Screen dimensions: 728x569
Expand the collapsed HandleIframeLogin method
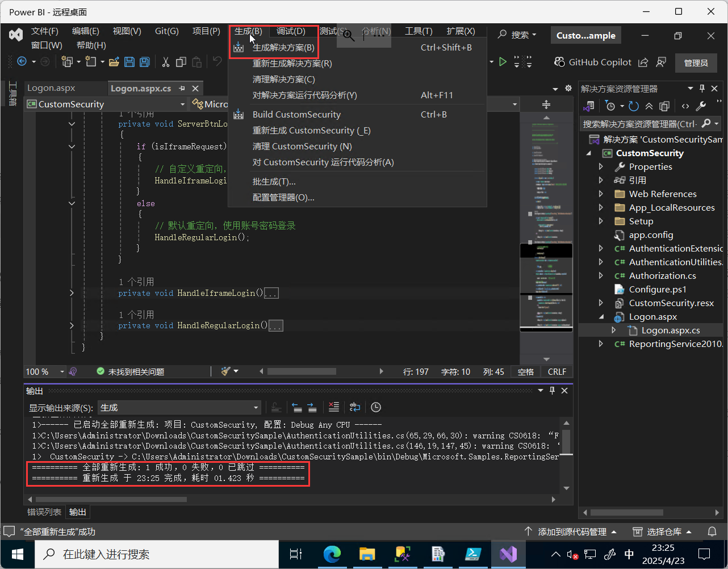(72, 293)
